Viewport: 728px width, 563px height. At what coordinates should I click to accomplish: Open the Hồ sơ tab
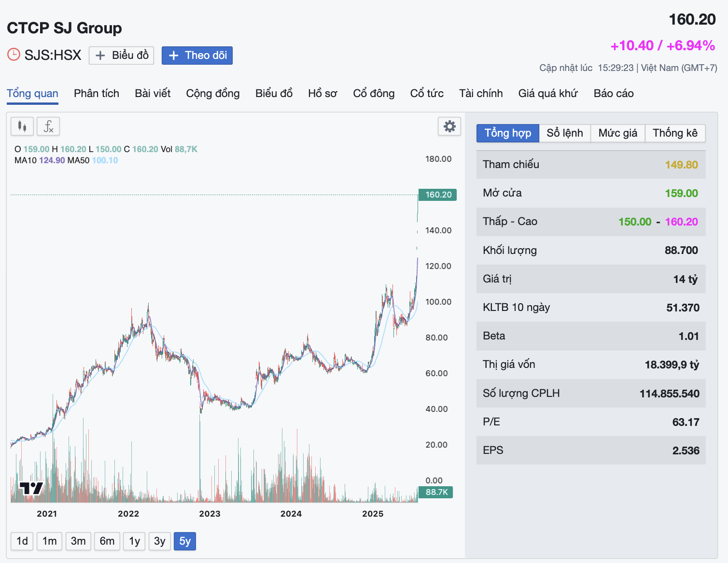tap(322, 94)
